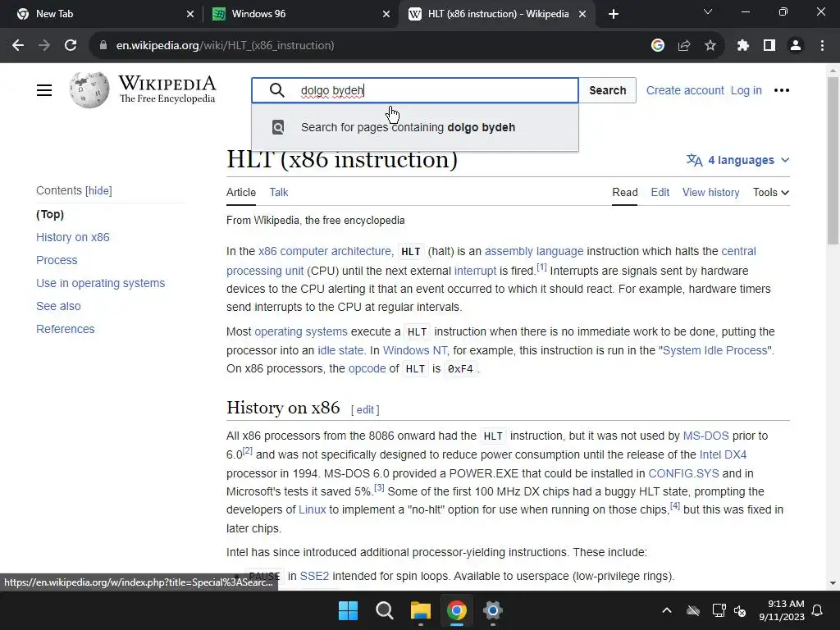This screenshot has width=840, height=630.
Task: Select the Read tab
Action: pyautogui.click(x=624, y=192)
